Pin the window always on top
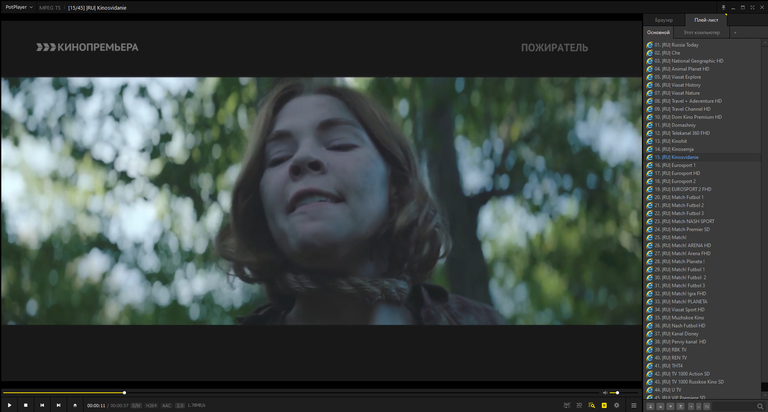This screenshot has height=412, width=768. pos(723,7)
